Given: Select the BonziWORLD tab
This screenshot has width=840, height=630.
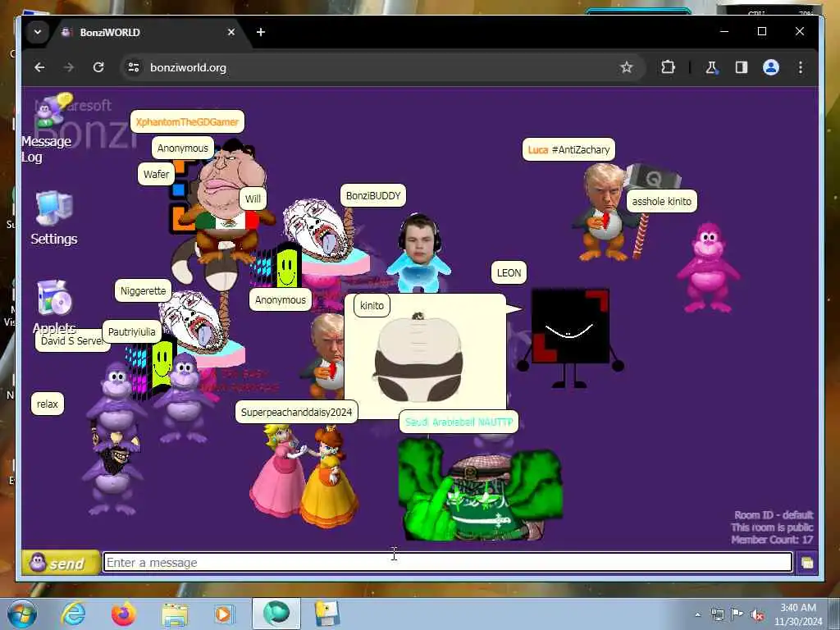Looking at the screenshot, I should pyautogui.click(x=148, y=32).
